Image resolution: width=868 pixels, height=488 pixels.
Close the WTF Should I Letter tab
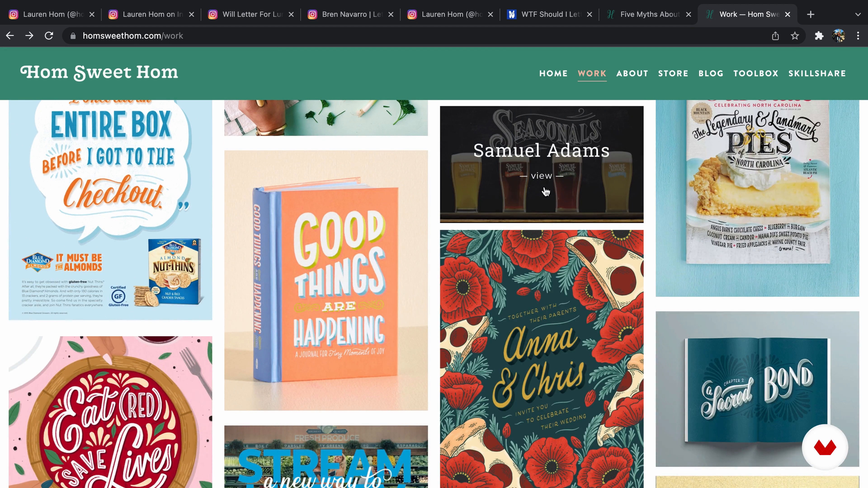coord(589,14)
